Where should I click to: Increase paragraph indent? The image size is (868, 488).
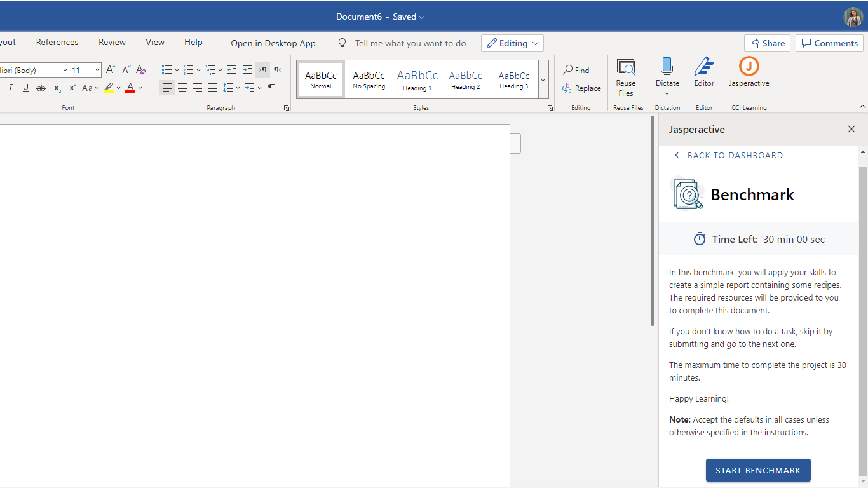coord(247,70)
